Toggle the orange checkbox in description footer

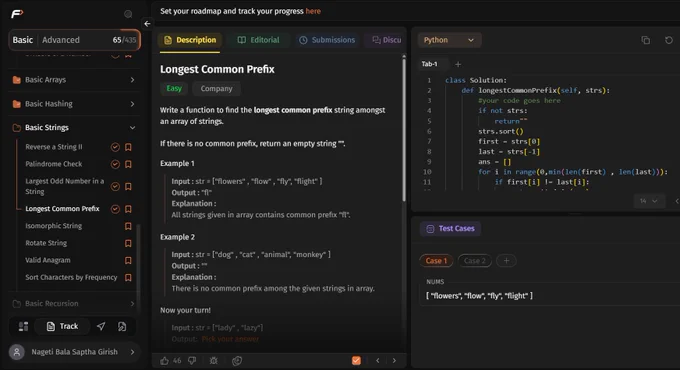click(356, 360)
